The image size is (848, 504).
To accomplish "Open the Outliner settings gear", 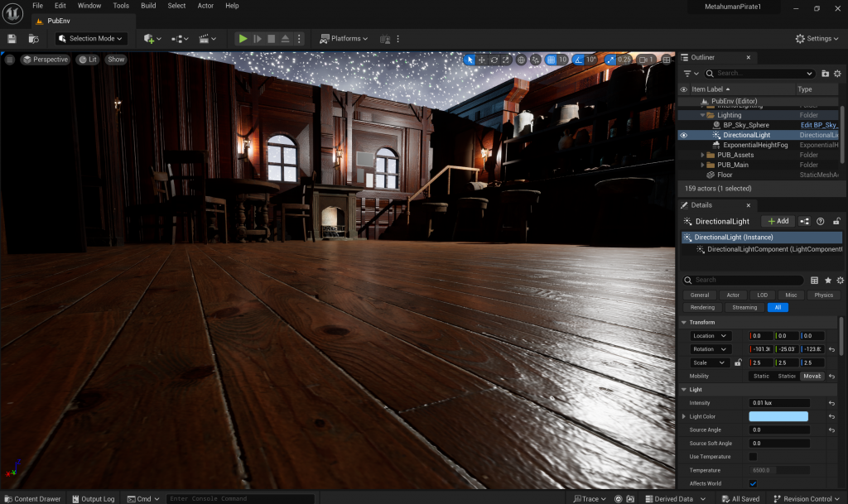I will click(x=837, y=74).
